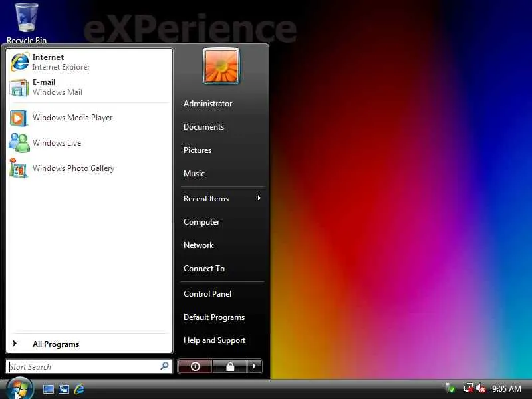Open the Administrator folder
The image size is (532, 399).
(207, 104)
